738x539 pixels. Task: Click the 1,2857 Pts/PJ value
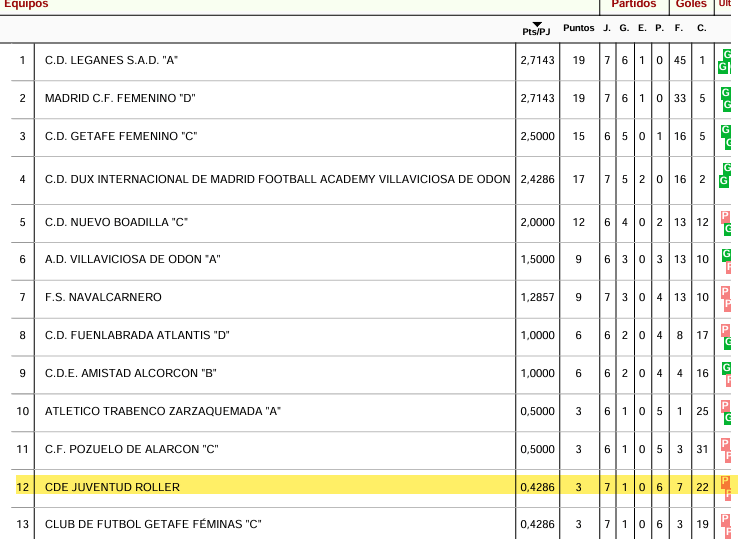click(x=537, y=298)
